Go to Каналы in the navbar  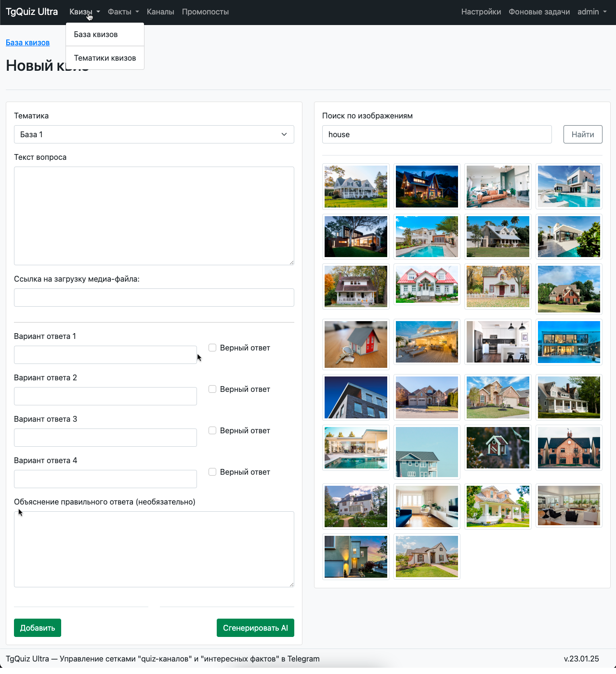point(160,12)
